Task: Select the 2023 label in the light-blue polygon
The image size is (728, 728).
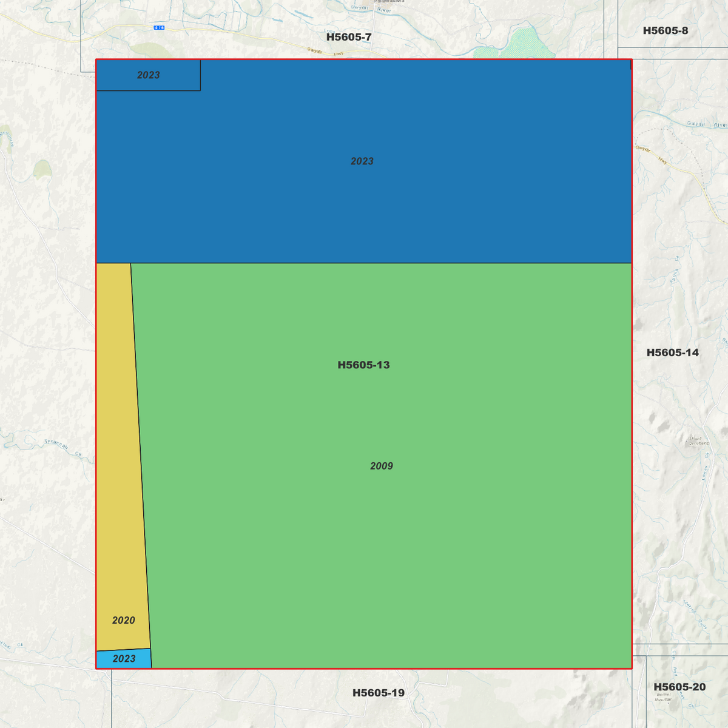Action: [x=124, y=659]
